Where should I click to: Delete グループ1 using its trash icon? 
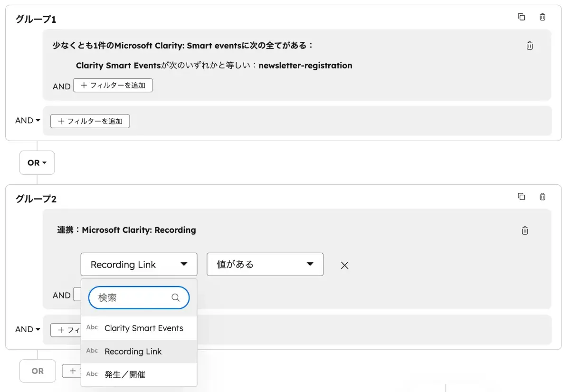click(x=542, y=17)
